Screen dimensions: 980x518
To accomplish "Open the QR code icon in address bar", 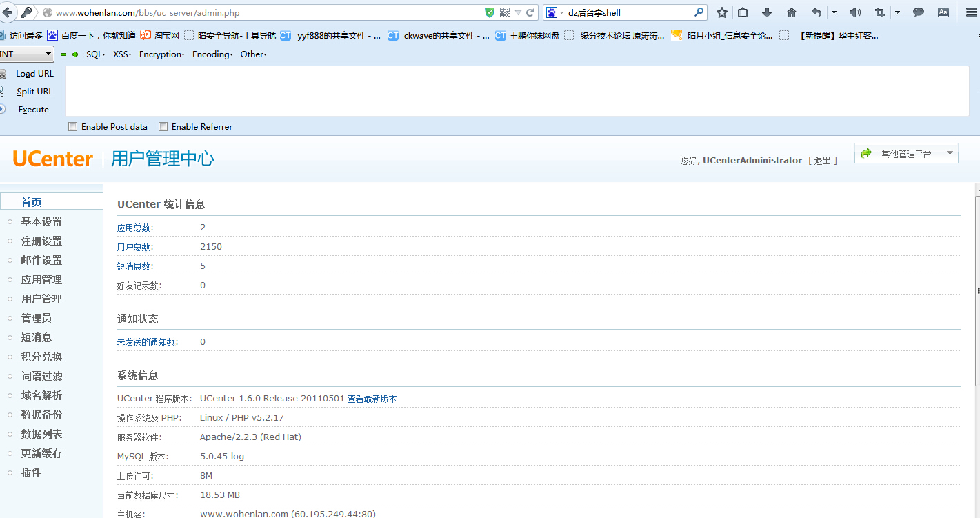I will (505, 12).
